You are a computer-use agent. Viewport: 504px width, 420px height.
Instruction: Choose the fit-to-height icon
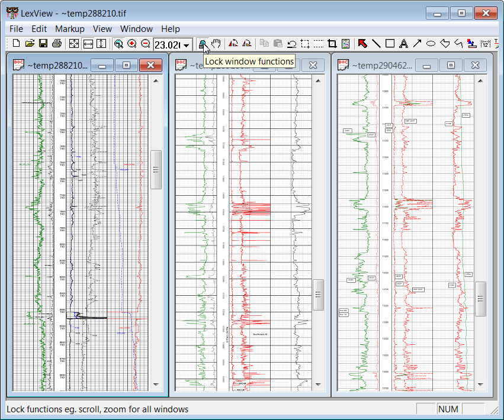pos(101,44)
